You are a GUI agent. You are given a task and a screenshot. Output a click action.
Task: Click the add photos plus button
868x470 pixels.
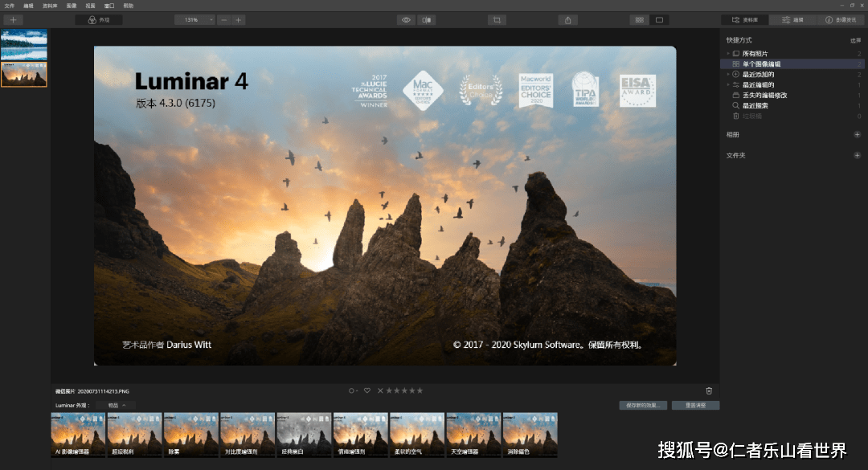14,20
